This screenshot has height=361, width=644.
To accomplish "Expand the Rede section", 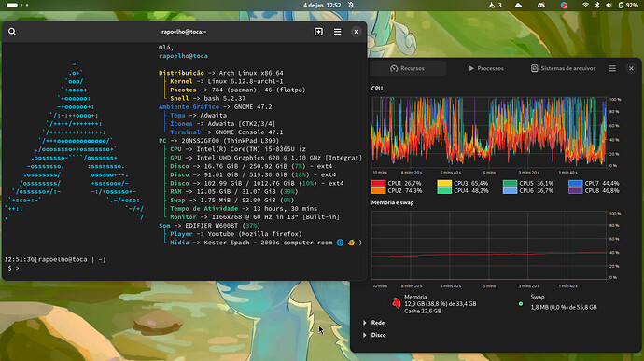I will pyautogui.click(x=374, y=323).
